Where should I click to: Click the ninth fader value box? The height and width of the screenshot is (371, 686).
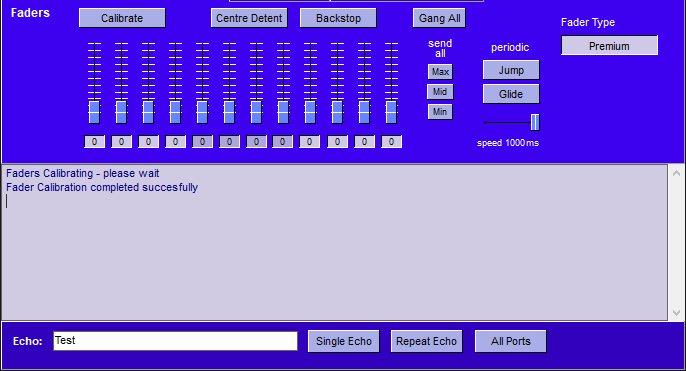[x=309, y=142]
